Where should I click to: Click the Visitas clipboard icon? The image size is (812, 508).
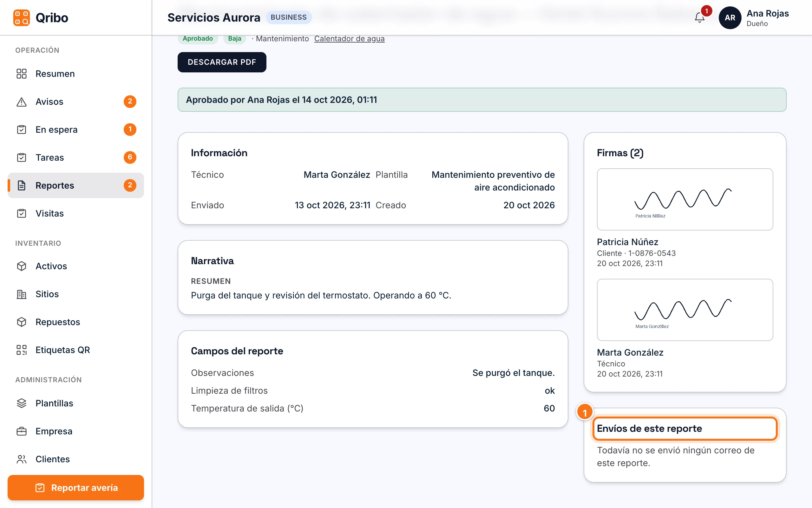[22, 213]
